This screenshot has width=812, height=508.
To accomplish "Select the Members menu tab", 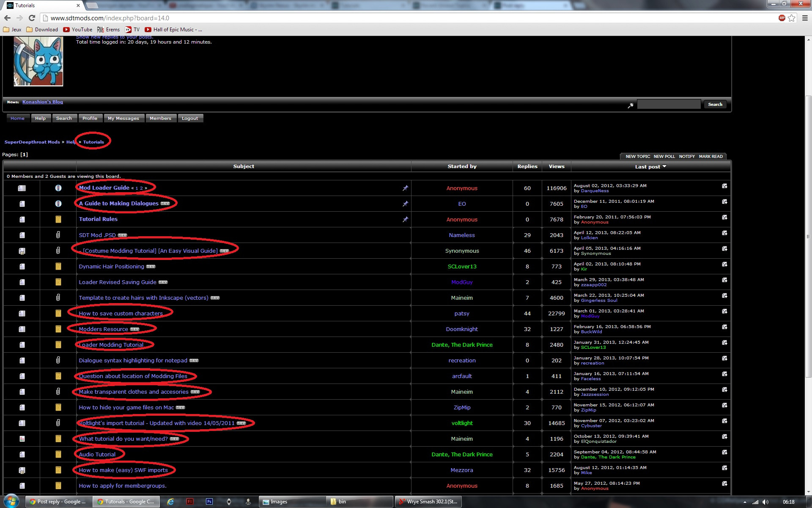I will coord(160,119).
